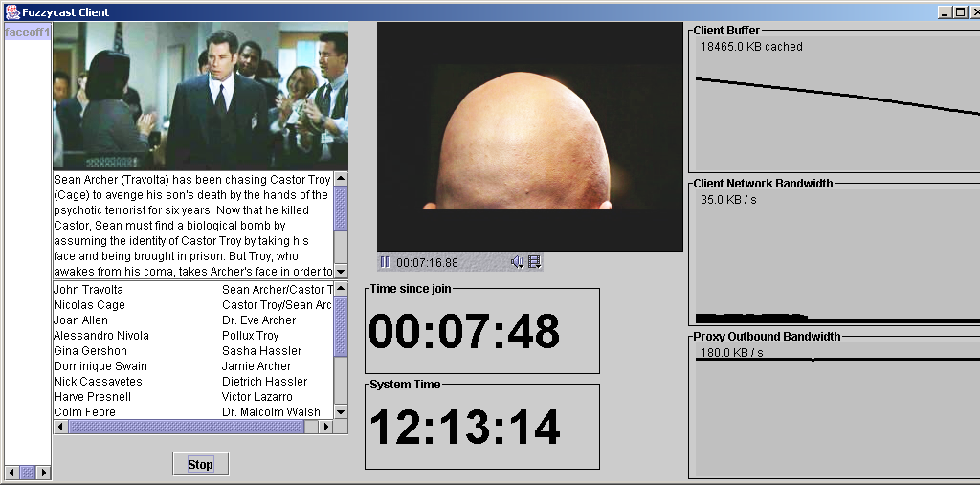Click the Fuzzycast Client title bar icon
The image size is (980, 485).
(11, 12)
